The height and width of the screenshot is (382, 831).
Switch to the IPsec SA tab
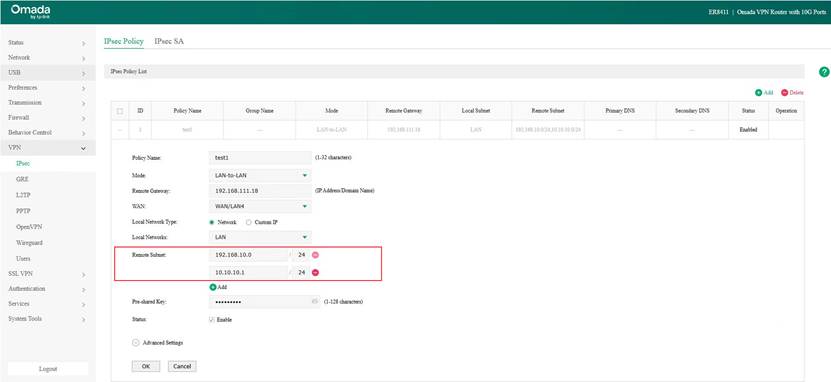coord(169,41)
